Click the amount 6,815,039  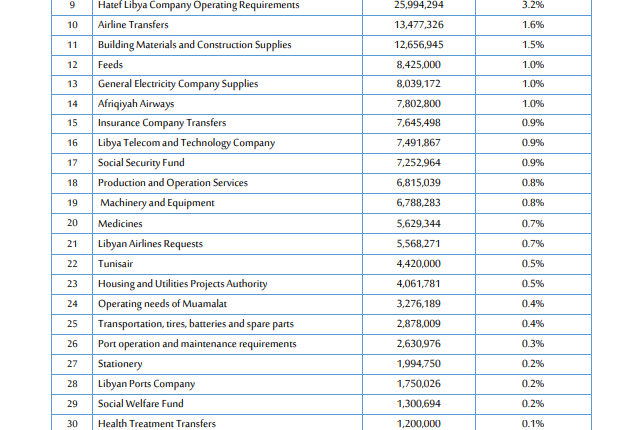click(419, 183)
